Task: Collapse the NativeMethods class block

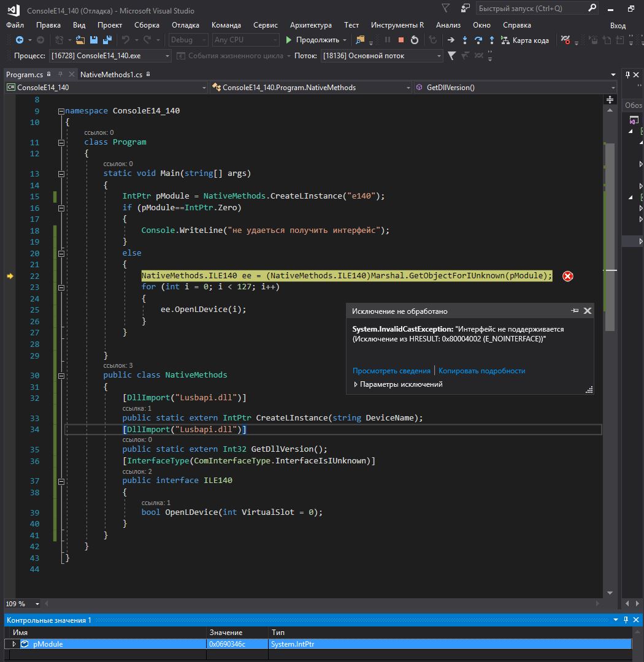Action: click(61, 376)
